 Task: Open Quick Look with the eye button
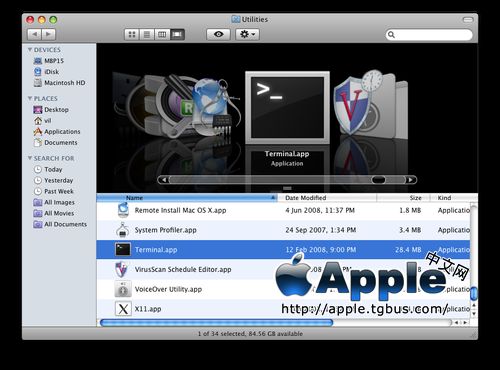[x=218, y=34]
